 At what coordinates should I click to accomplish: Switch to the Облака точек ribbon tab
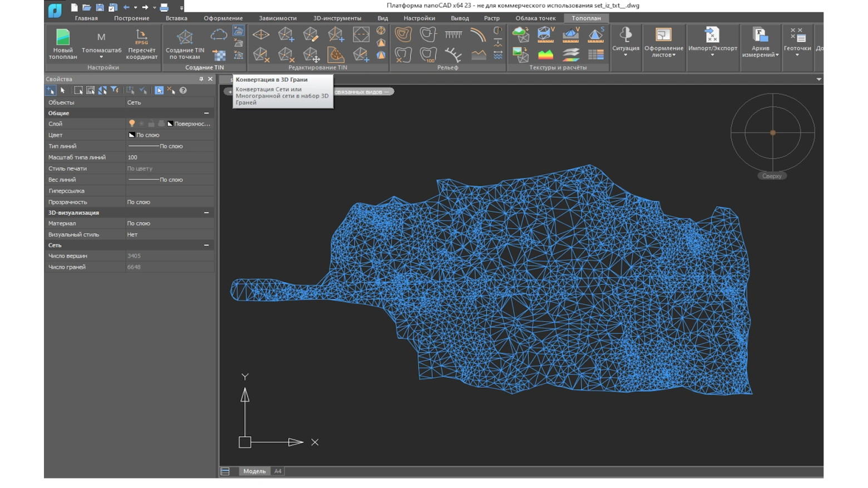point(535,18)
